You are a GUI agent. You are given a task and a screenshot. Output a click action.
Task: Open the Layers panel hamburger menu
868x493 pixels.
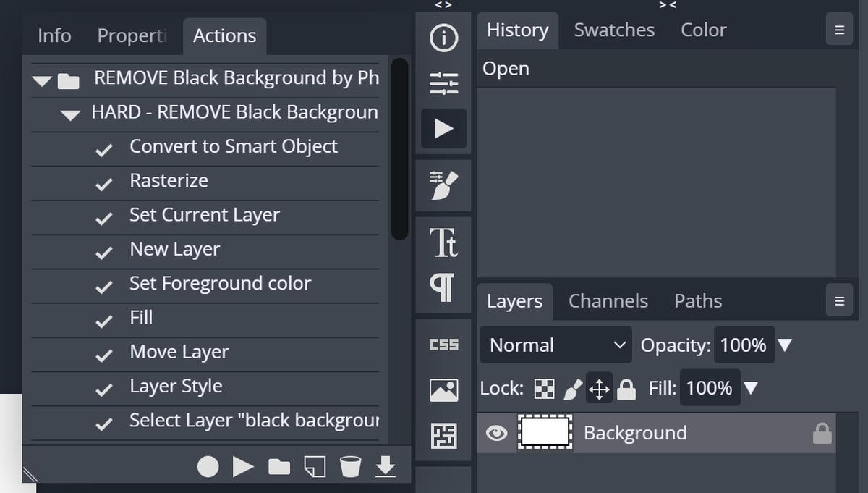click(x=839, y=301)
